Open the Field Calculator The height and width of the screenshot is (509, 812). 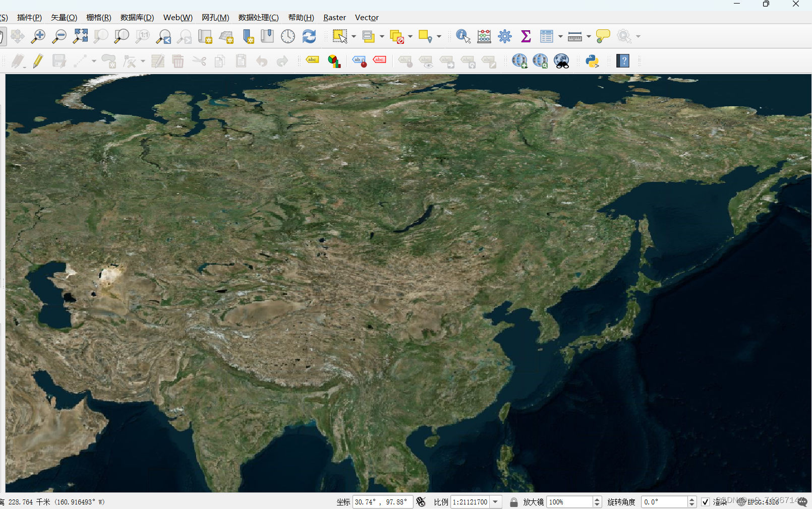[x=484, y=36]
